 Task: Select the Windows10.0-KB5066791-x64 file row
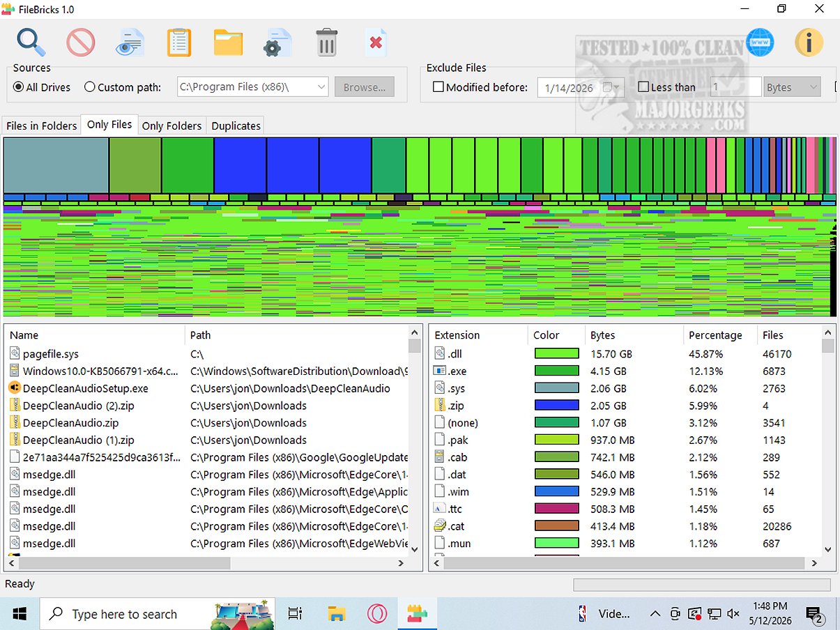(x=207, y=371)
